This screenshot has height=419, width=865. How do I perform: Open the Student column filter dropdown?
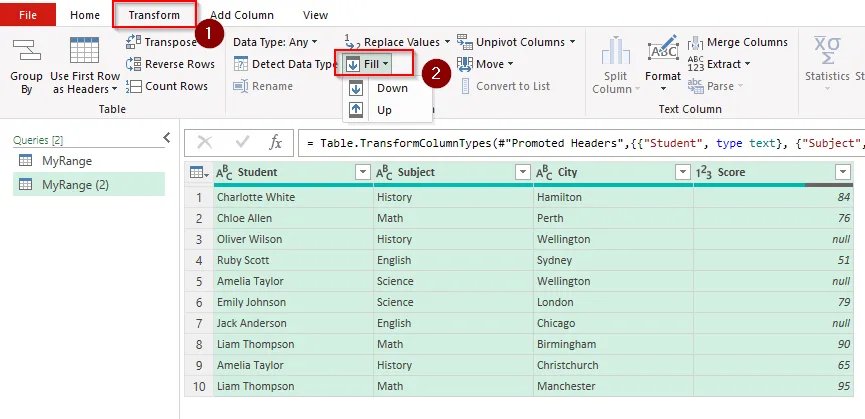(x=362, y=173)
